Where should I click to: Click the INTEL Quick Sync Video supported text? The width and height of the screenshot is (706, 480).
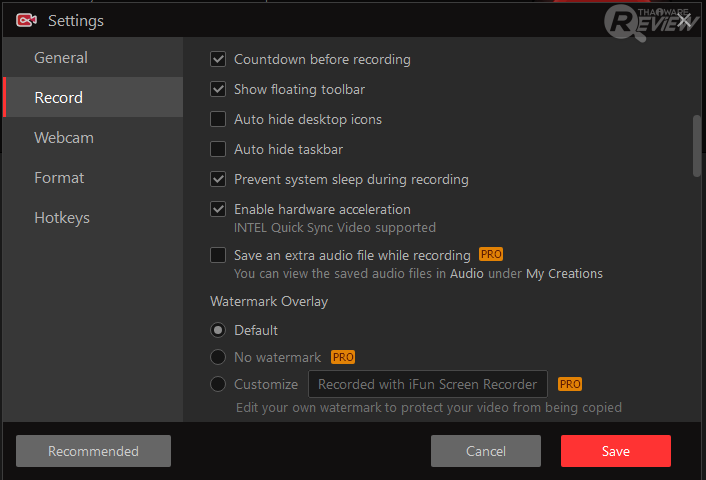(335, 227)
